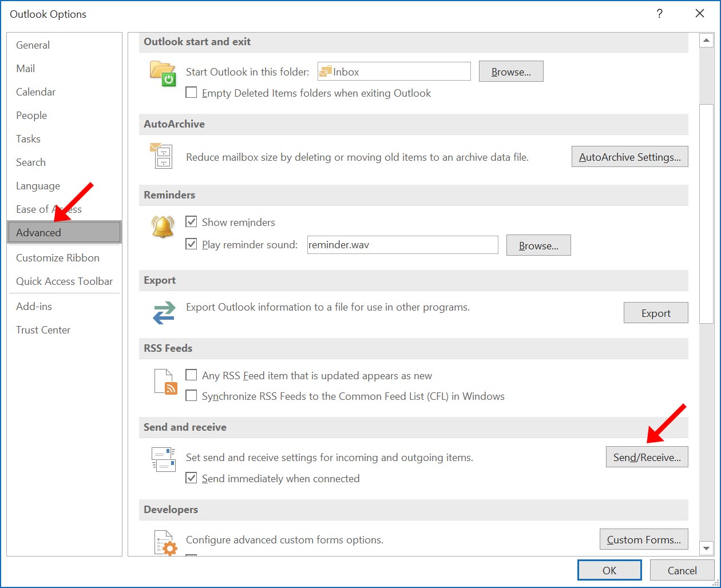721x588 pixels.
Task: Toggle Empty Deleted Items folders when exiting
Action: (x=192, y=93)
